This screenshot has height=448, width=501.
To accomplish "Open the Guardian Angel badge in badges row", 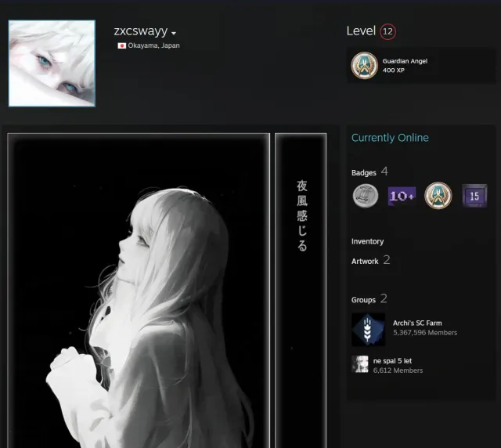I will coord(438,196).
